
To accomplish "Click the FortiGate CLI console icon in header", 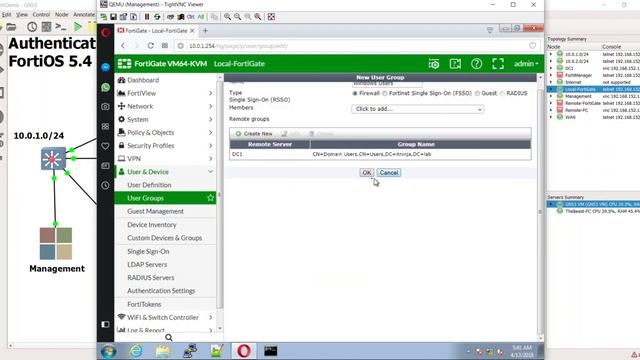I will pos(434,64).
